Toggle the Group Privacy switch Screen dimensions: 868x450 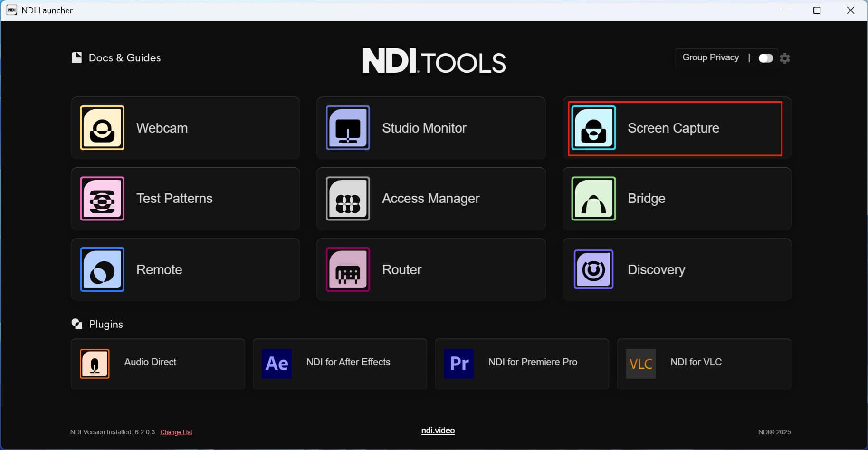click(765, 58)
